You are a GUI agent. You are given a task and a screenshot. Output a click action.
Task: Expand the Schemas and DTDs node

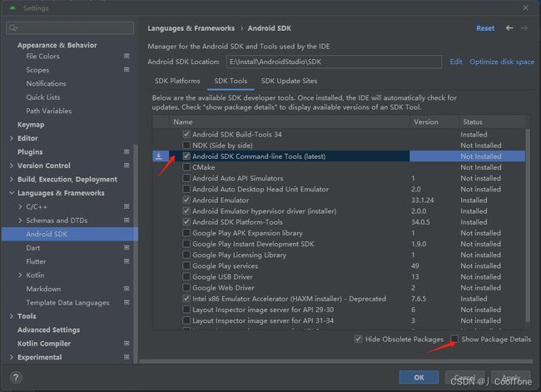tap(20, 221)
